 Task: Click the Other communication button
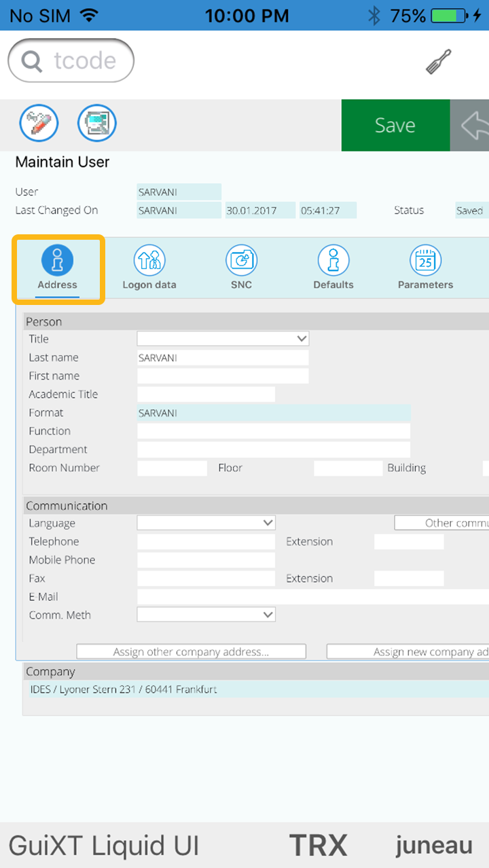[x=441, y=523]
